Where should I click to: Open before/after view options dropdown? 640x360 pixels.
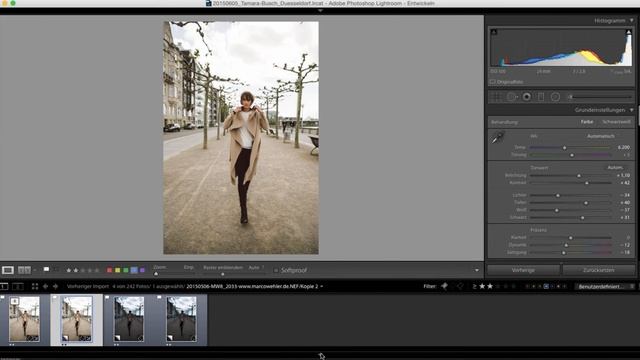coord(35,270)
